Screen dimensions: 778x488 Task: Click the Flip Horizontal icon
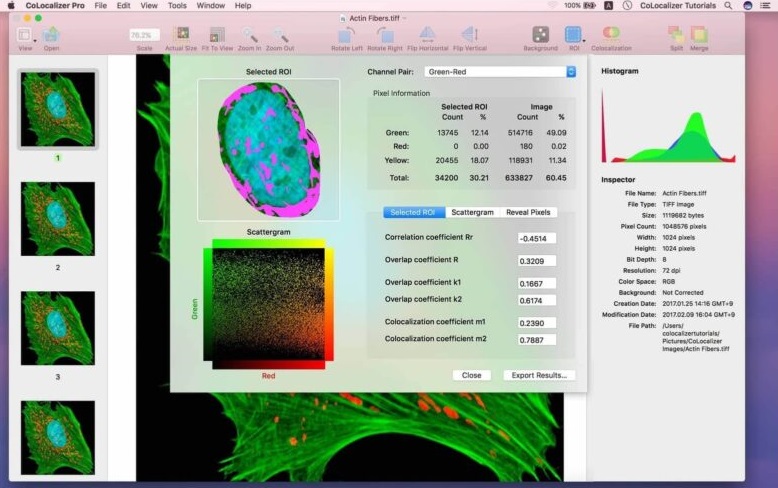(x=427, y=34)
